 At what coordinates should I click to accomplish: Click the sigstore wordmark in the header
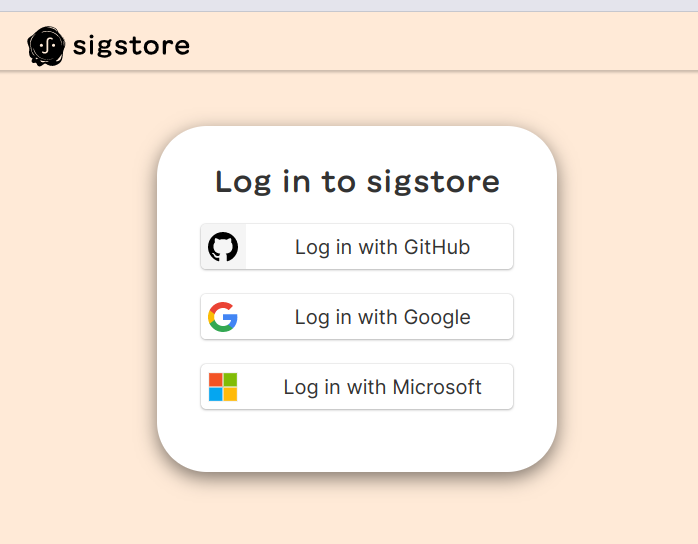131,46
